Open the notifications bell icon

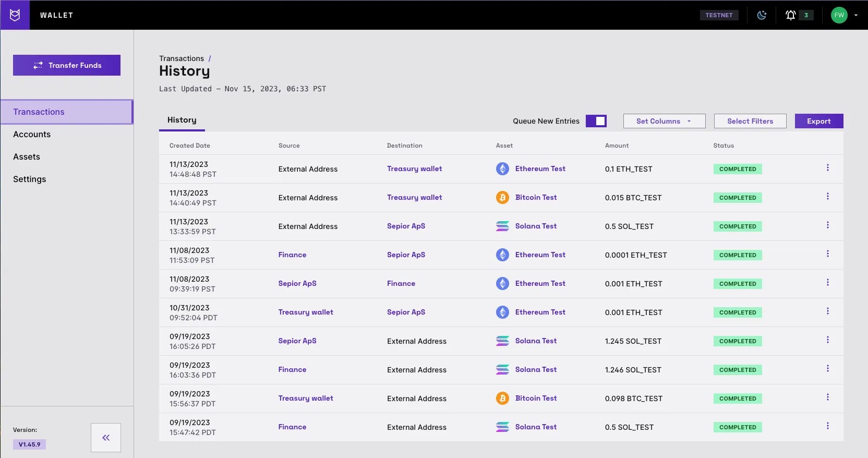791,15
